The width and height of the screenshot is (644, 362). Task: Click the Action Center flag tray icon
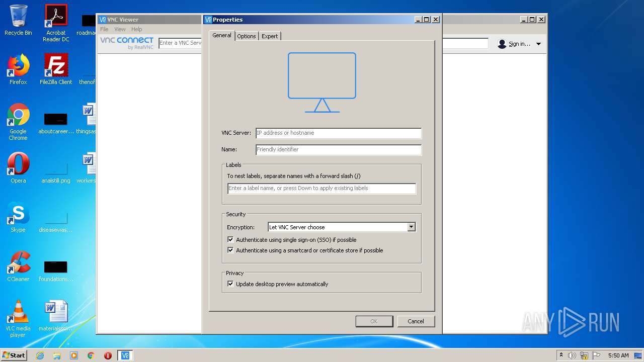tap(596, 355)
